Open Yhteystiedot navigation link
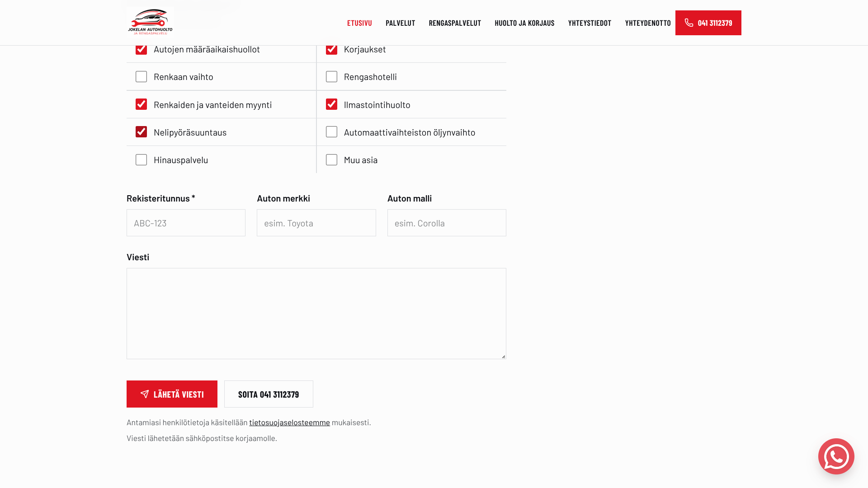Screen dimensions: 868x488 coord(590,23)
